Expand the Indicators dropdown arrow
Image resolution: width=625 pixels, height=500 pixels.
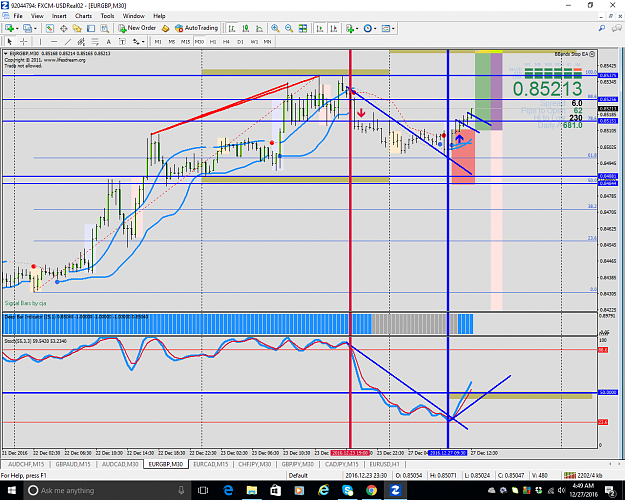click(x=357, y=28)
